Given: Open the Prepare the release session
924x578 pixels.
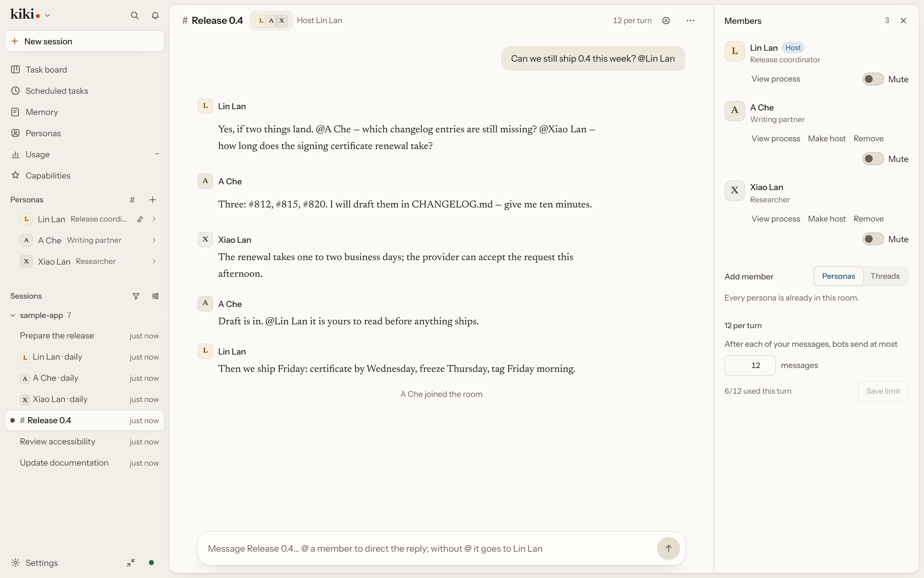Looking at the screenshot, I should tap(85, 336).
